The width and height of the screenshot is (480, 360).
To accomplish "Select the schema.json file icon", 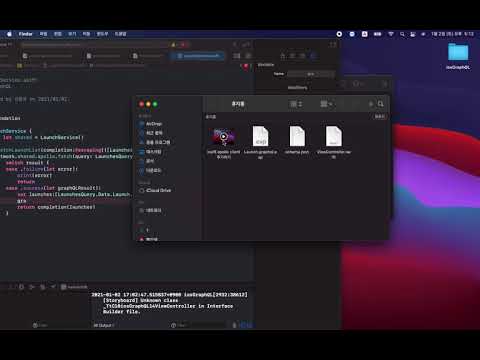I will [x=297, y=136].
